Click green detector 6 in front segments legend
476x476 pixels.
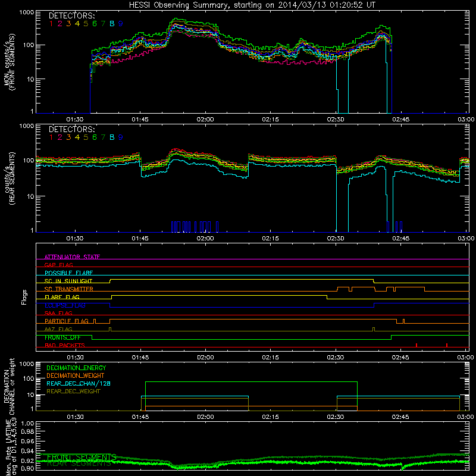pos(95,24)
